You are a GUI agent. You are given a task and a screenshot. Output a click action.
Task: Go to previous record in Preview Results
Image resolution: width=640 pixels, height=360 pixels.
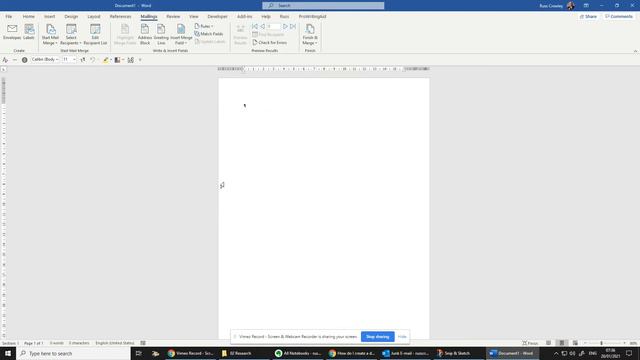262,26
